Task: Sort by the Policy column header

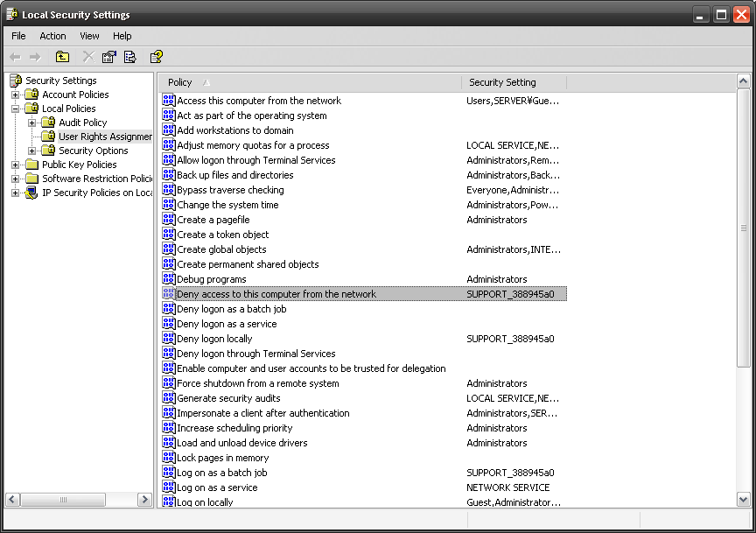Action: [310, 82]
